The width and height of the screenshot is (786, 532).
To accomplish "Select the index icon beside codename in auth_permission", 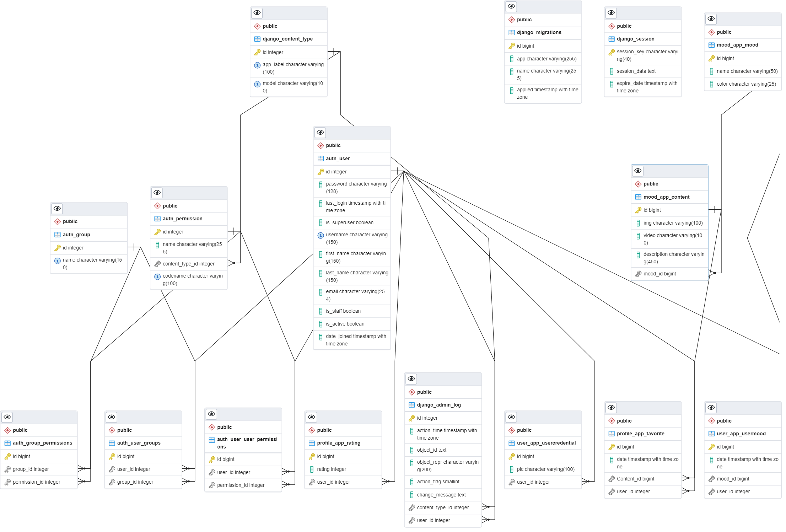I will [157, 276].
